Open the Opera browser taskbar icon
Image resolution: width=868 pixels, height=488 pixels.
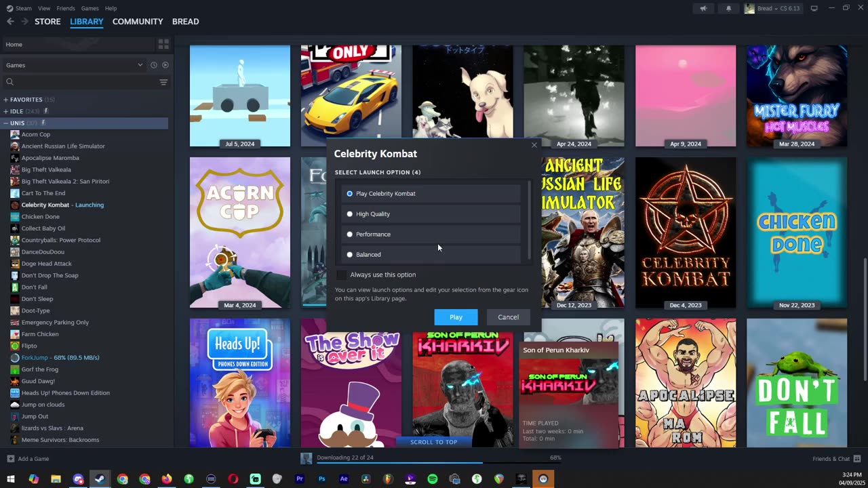point(233,479)
